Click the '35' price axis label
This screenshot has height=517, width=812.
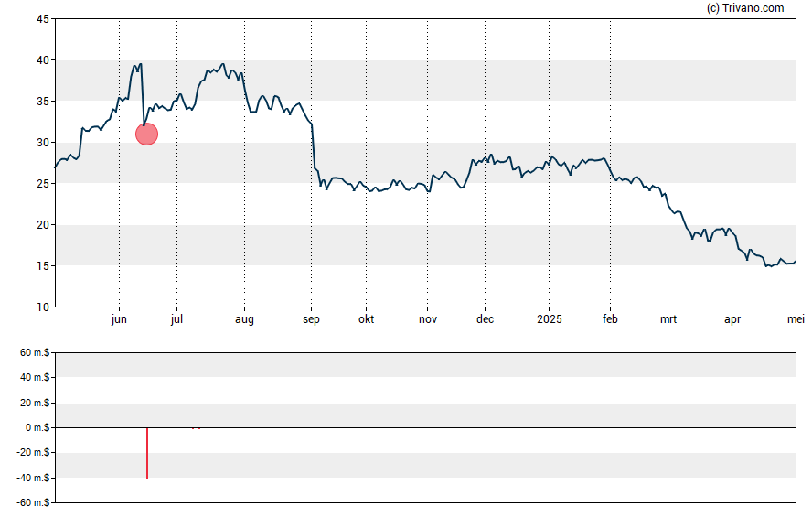pyautogui.click(x=43, y=102)
